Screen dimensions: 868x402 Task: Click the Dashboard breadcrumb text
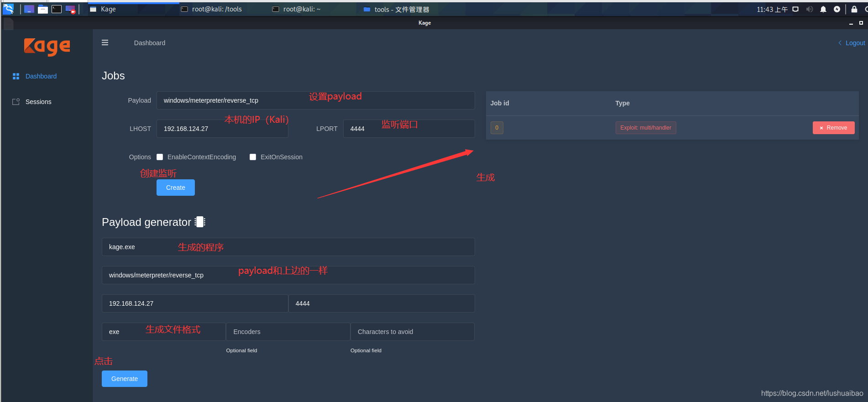coord(150,43)
